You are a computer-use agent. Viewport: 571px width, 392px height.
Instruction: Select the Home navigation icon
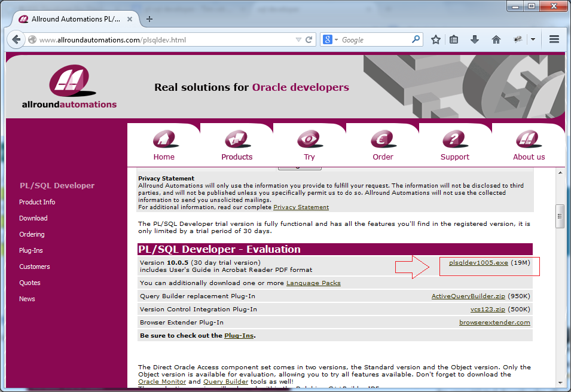pos(164,139)
